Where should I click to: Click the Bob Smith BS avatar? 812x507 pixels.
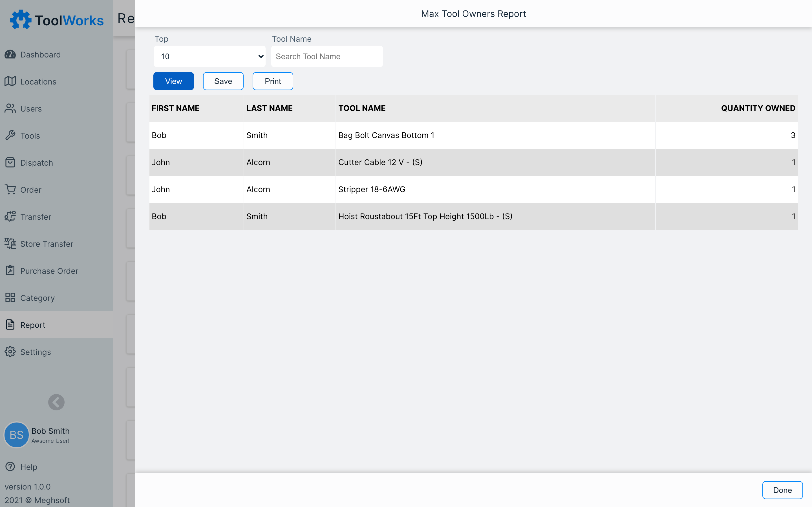coord(16,435)
